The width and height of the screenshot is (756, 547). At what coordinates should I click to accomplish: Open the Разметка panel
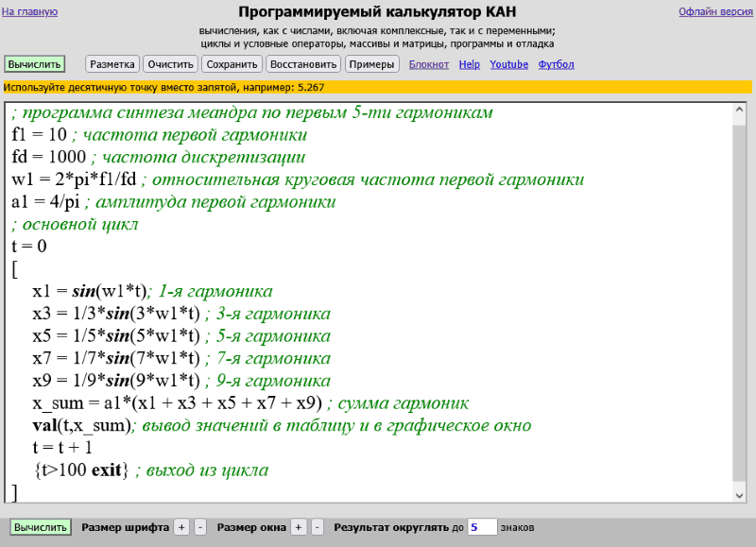(x=112, y=64)
